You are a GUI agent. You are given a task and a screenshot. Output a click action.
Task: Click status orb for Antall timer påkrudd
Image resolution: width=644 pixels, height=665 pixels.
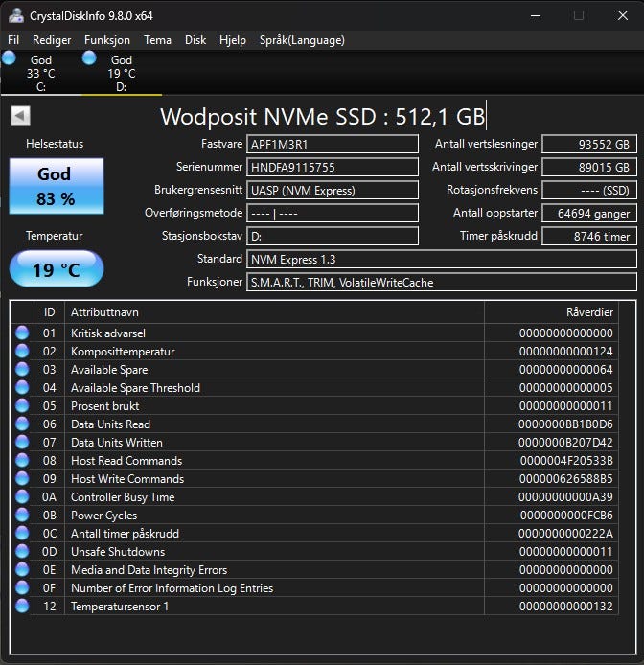point(22,534)
